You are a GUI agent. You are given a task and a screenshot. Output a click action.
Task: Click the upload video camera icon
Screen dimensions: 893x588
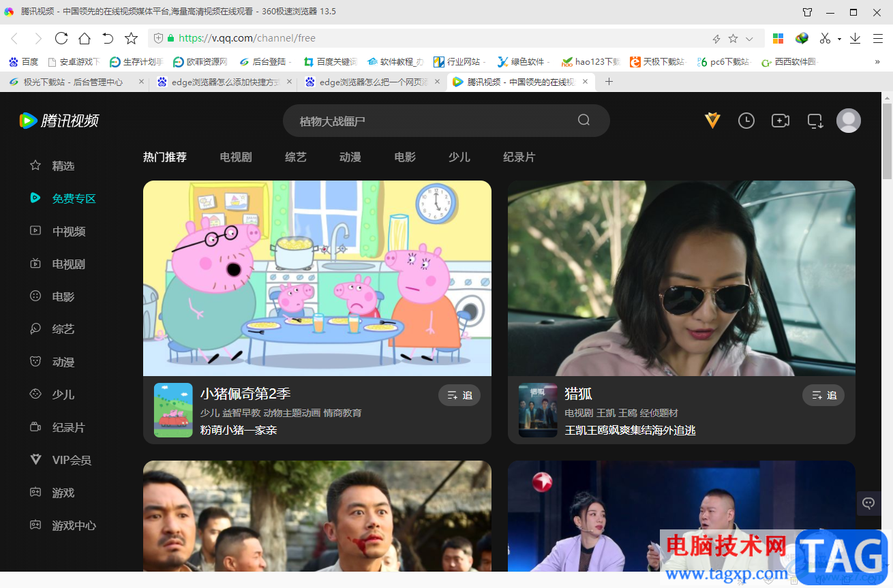click(x=781, y=121)
